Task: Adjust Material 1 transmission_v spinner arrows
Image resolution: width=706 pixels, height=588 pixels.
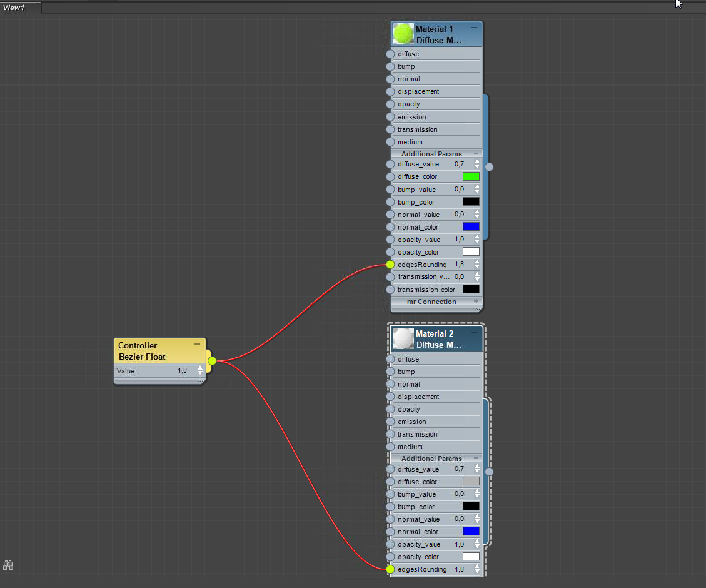Action: click(x=477, y=277)
